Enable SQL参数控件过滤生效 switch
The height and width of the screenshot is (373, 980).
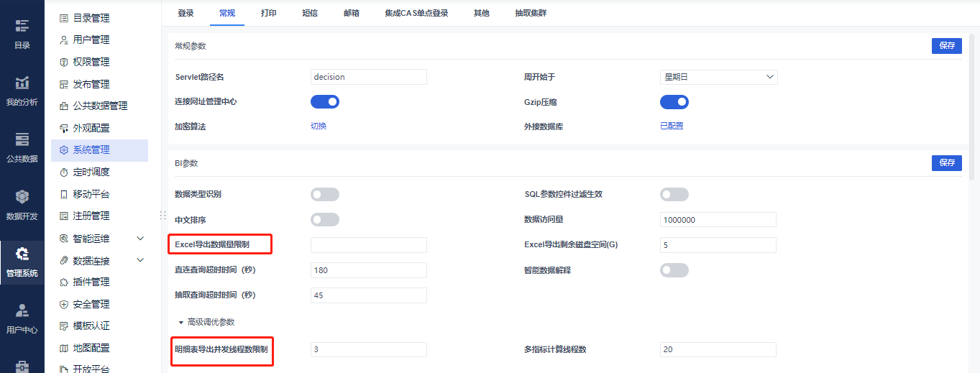tap(674, 195)
